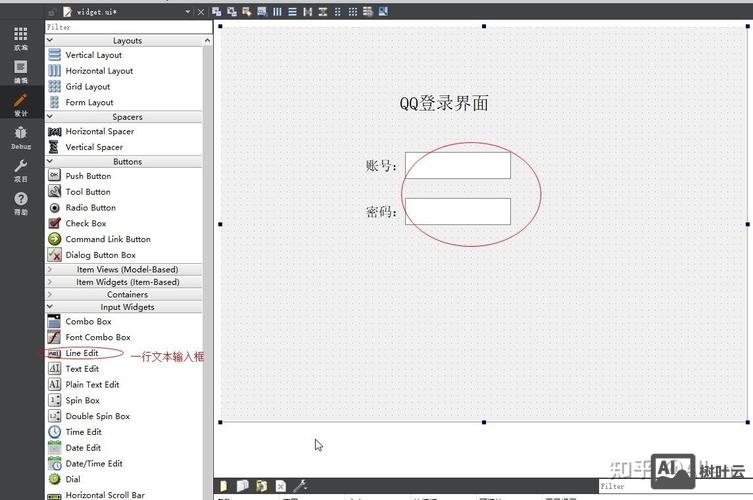Viewport: 753px width, 500px height.
Task: Select Vertical Layout in widget box
Action: tap(124, 55)
